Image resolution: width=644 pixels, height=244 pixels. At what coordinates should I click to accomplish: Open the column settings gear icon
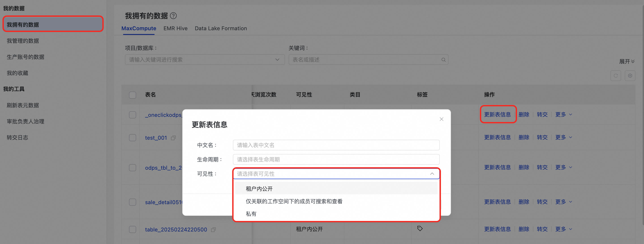tap(630, 76)
